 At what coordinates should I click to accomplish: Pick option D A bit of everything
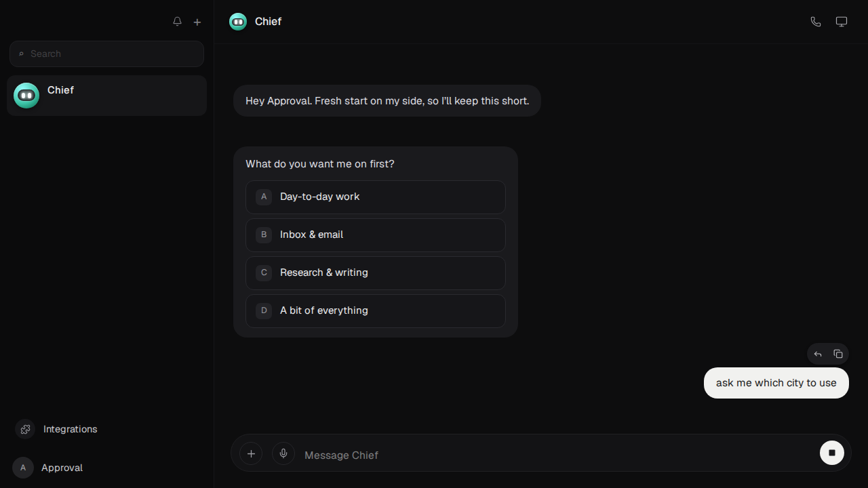pos(376,311)
